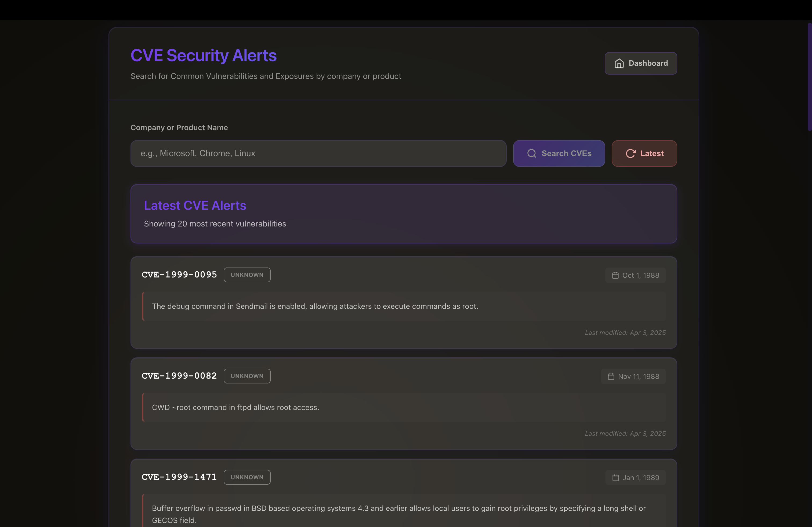The height and width of the screenshot is (527, 812).
Task: Select the CVE-1999-1471 entry heading
Action: click(x=179, y=477)
